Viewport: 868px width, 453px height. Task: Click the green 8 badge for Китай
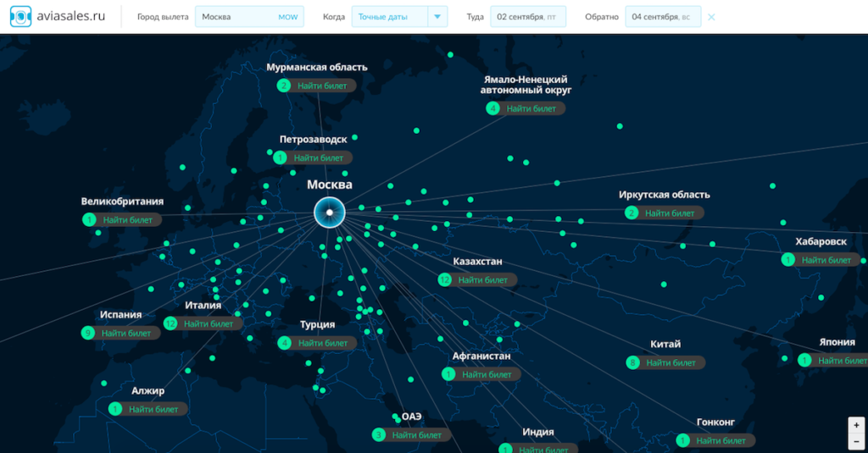tap(632, 362)
